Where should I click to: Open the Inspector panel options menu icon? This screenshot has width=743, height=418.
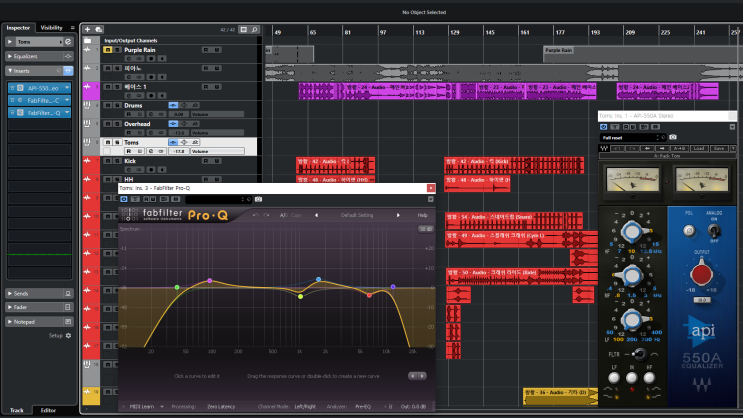pos(72,28)
